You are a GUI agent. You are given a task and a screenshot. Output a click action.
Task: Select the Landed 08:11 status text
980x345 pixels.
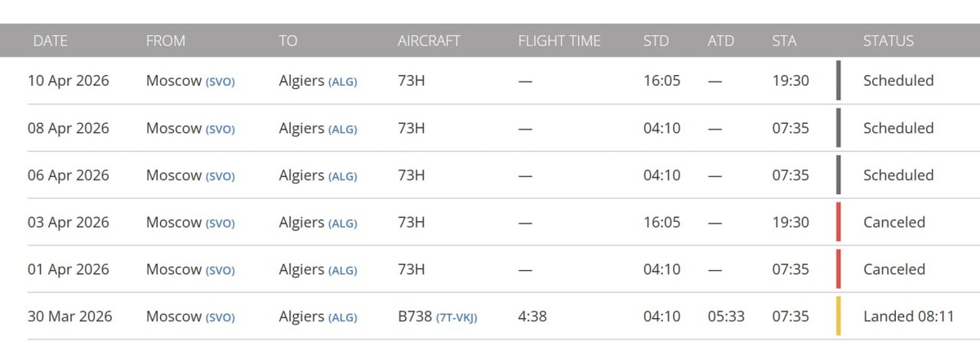point(908,316)
